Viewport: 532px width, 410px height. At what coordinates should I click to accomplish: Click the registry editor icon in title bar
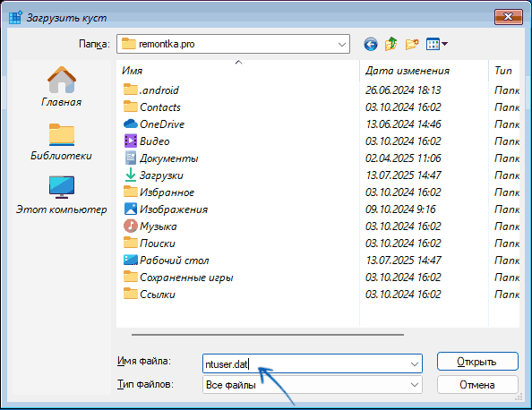click(x=15, y=18)
